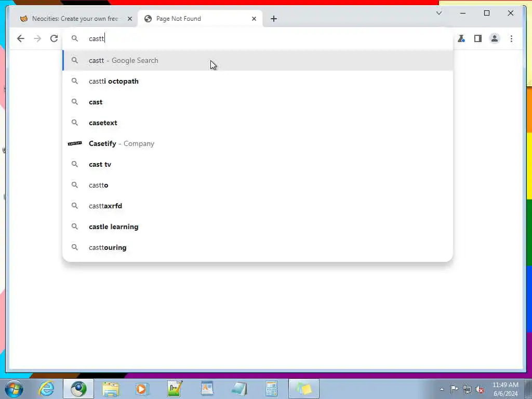The width and height of the screenshot is (532, 399).
Task: Open the Chrome Labs flask icon
Action: coord(461,38)
